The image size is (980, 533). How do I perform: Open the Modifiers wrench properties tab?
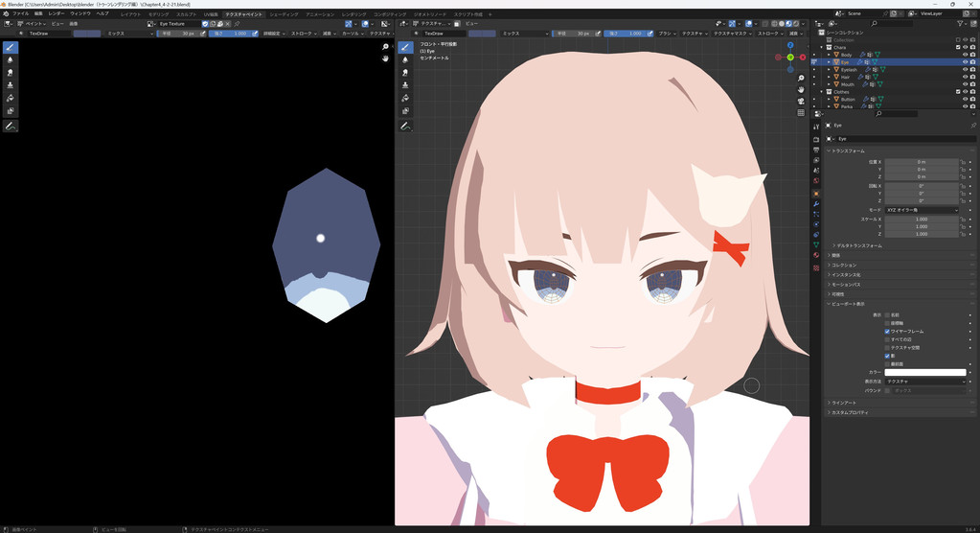pos(816,203)
